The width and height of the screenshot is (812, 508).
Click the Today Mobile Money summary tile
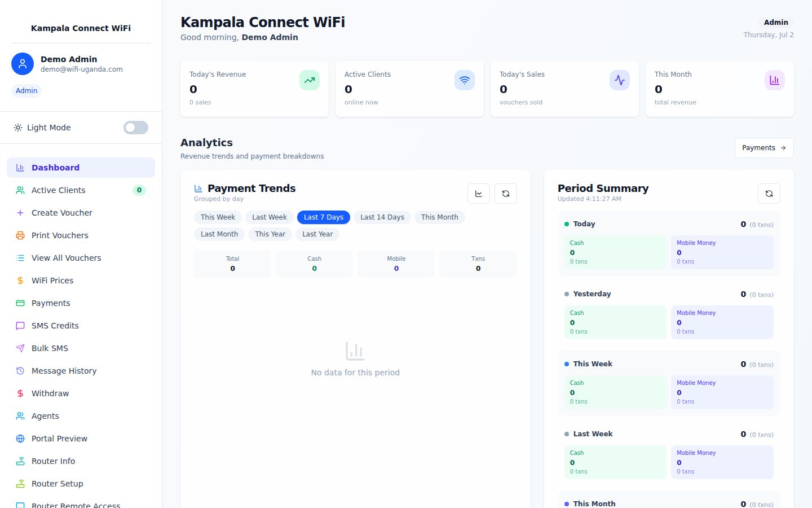coord(722,252)
